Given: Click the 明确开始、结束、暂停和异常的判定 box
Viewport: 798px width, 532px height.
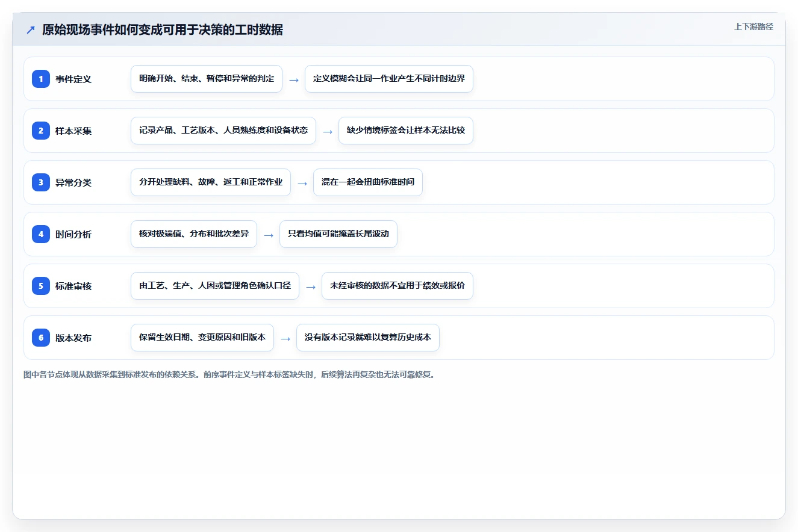Looking at the screenshot, I should pos(207,79).
